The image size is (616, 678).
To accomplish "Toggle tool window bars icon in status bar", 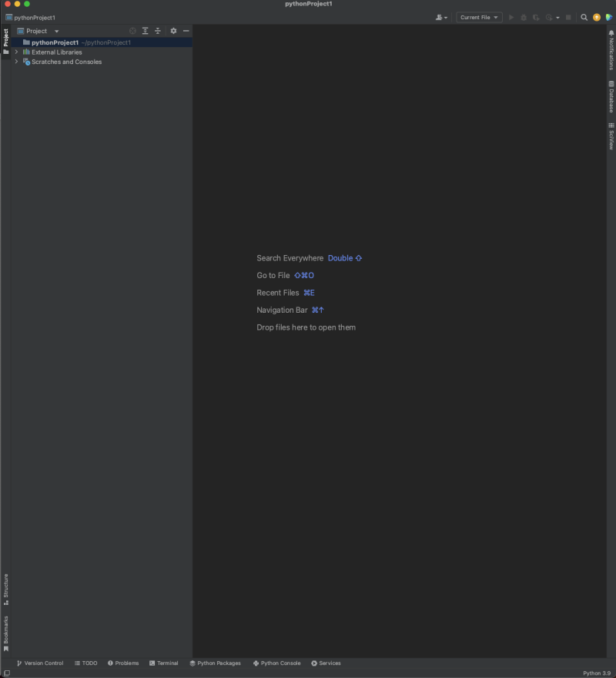I will [x=7, y=673].
